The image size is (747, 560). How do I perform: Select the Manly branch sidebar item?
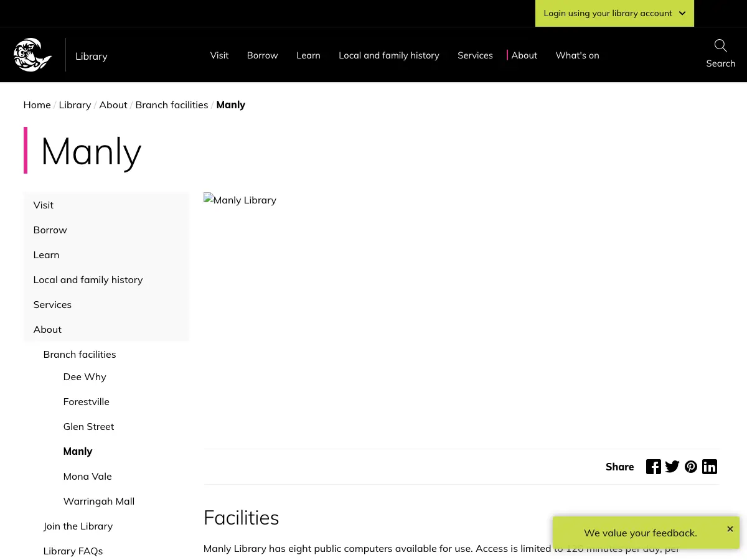click(x=78, y=451)
